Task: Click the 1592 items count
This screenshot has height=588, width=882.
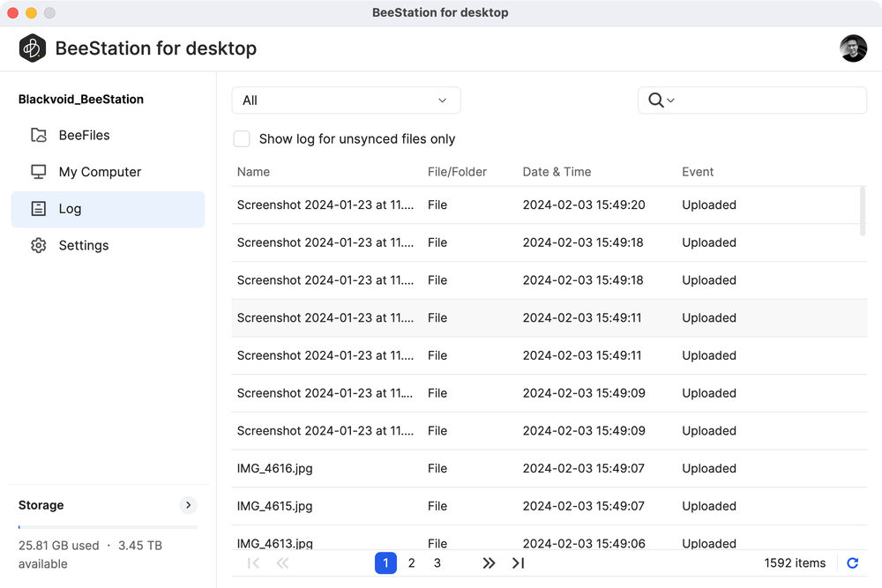Action: (795, 562)
